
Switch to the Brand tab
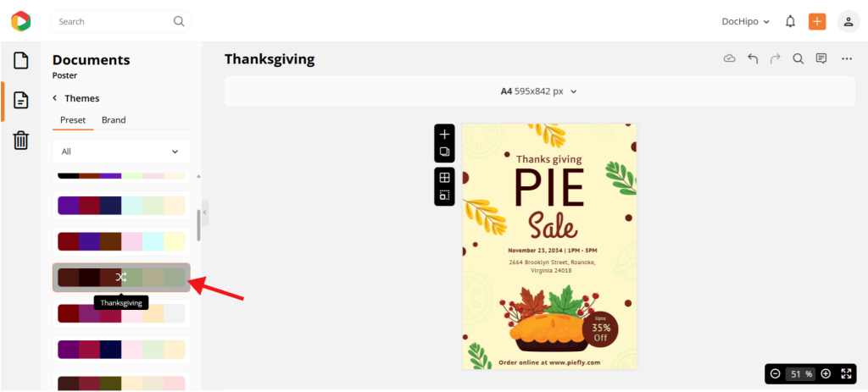click(x=114, y=120)
